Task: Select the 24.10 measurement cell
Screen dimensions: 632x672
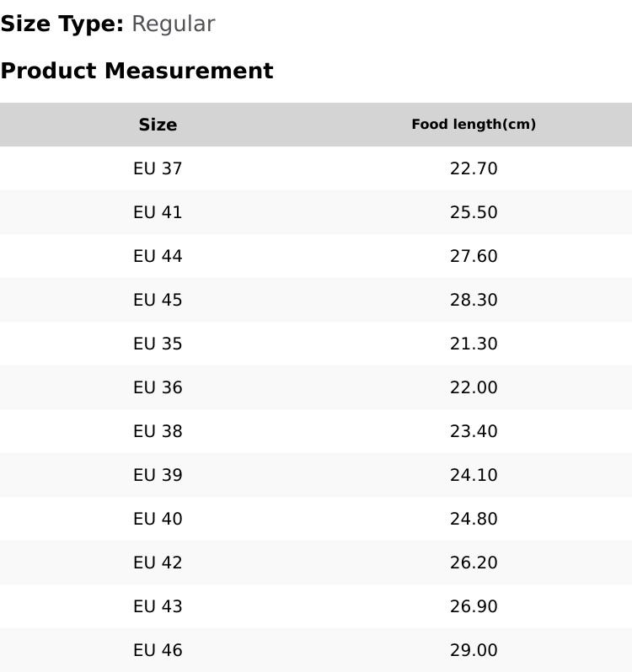Action: tap(474, 475)
